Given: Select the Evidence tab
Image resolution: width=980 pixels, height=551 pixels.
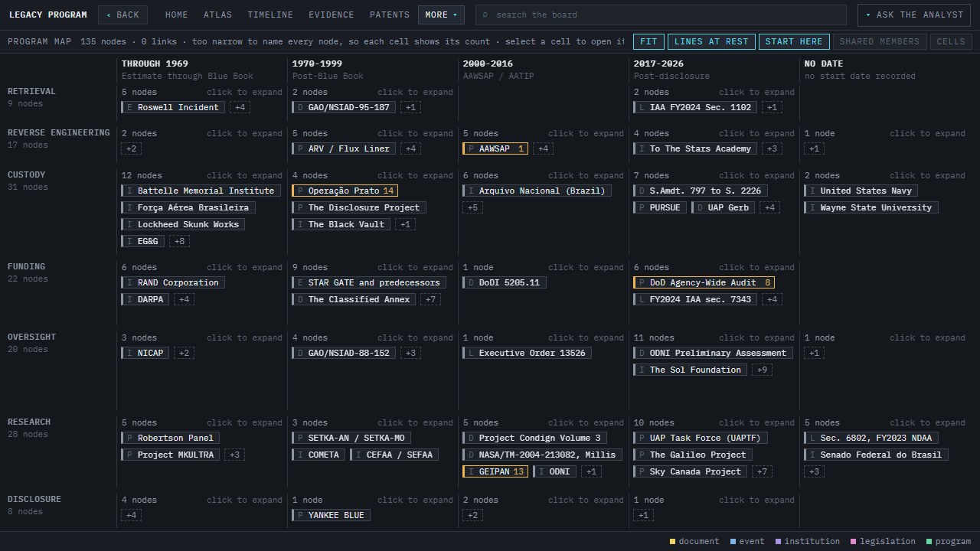Looking at the screenshot, I should coord(332,15).
